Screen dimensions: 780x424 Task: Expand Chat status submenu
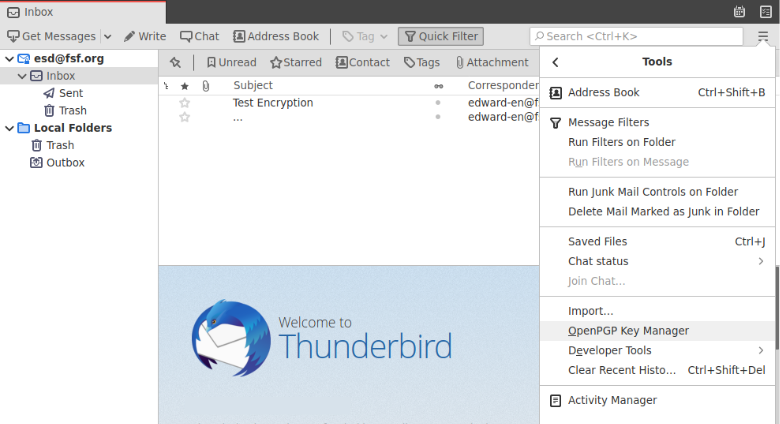tap(657, 261)
